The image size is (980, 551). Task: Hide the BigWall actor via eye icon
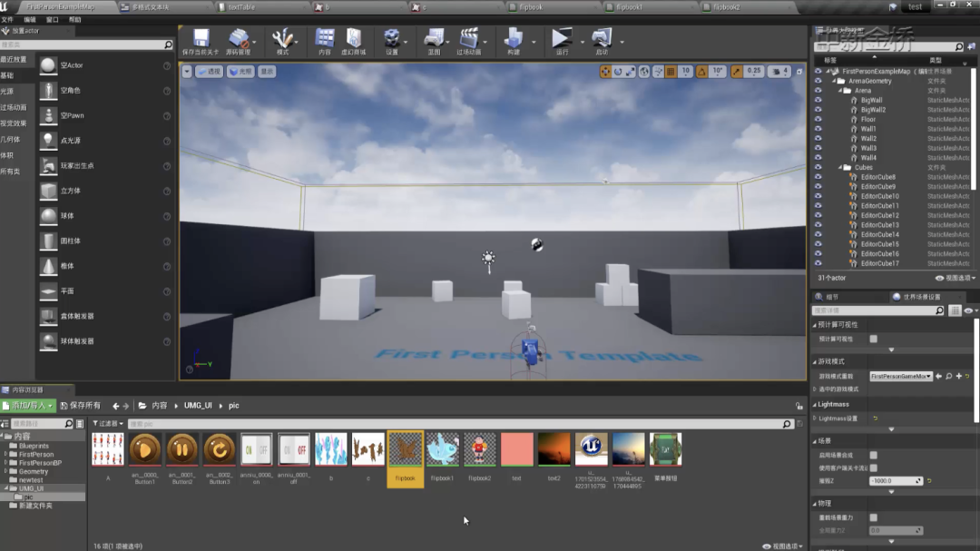click(818, 100)
